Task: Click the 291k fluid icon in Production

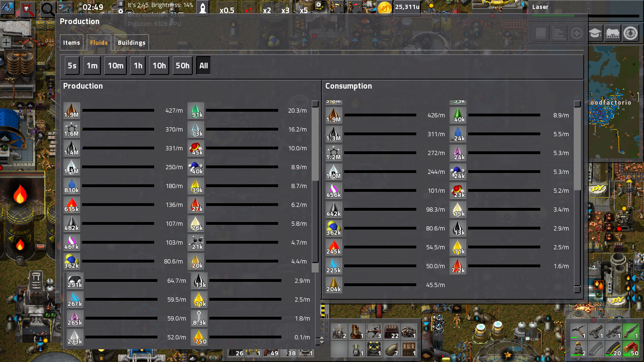Action: coord(75,281)
